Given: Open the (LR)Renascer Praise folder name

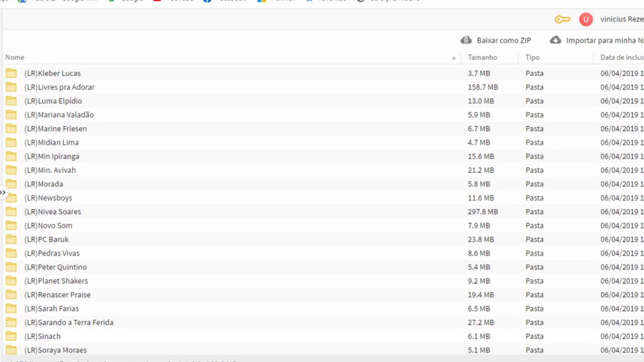Looking at the screenshot, I should point(57,295).
